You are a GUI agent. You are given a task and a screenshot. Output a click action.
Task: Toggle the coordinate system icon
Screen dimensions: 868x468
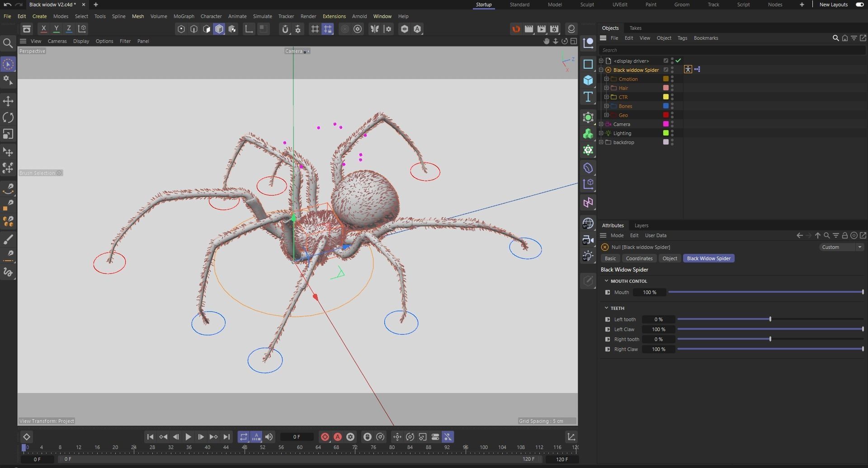82,28
